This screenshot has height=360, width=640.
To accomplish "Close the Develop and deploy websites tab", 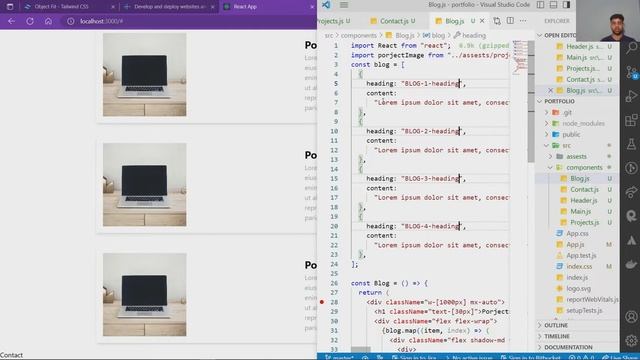I will click(x=213, y=7).
